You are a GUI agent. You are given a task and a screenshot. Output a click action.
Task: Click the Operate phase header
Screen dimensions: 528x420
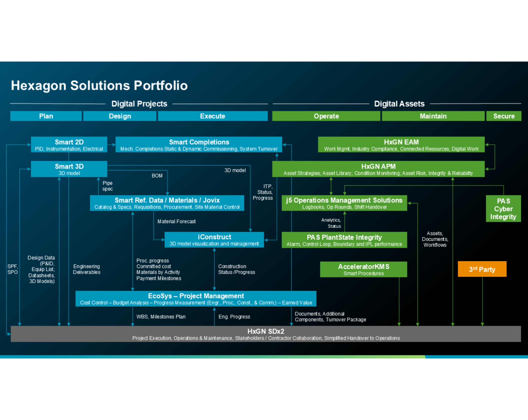pos(326,116)
